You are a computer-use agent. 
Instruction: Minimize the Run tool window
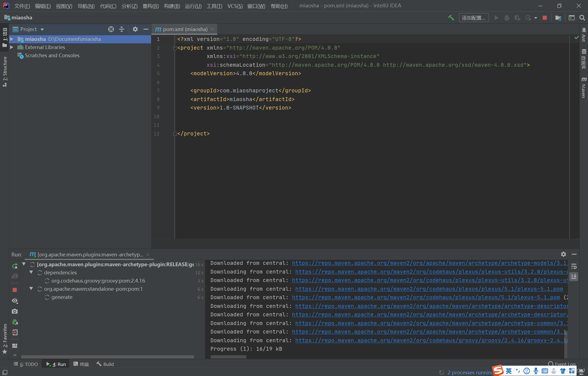(574, 254)
